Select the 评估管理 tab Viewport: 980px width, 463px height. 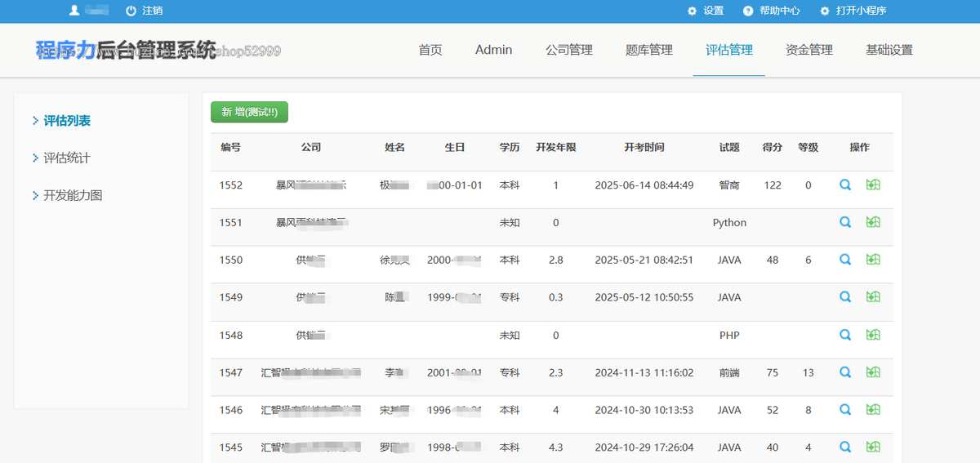[x=729, y=50]
